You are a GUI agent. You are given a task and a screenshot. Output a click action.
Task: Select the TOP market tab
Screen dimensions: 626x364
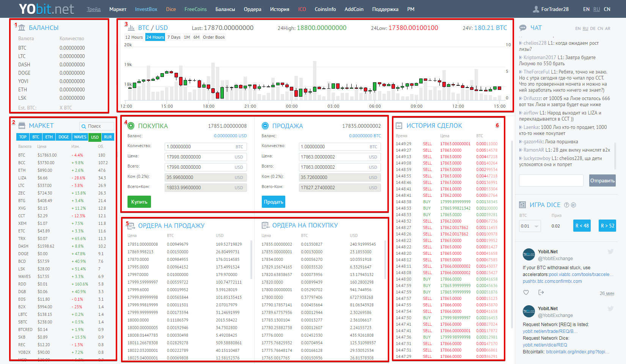pyautogui.click(x=23, y=137)
